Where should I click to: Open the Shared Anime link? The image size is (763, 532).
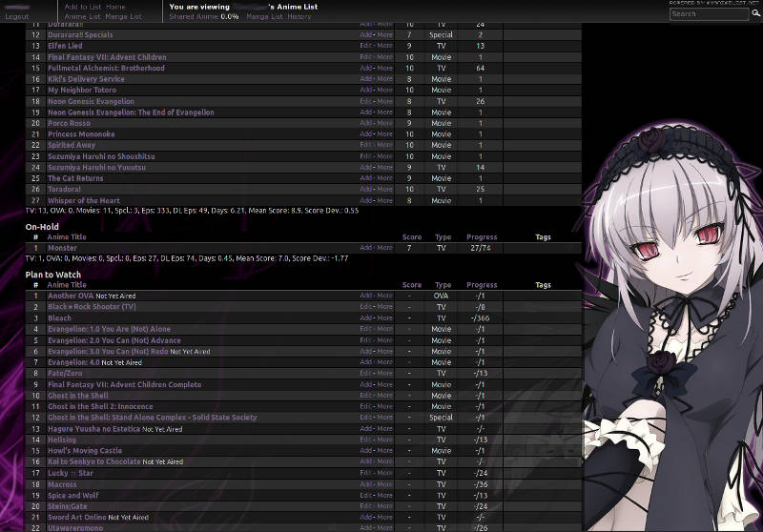coord(194,16)
